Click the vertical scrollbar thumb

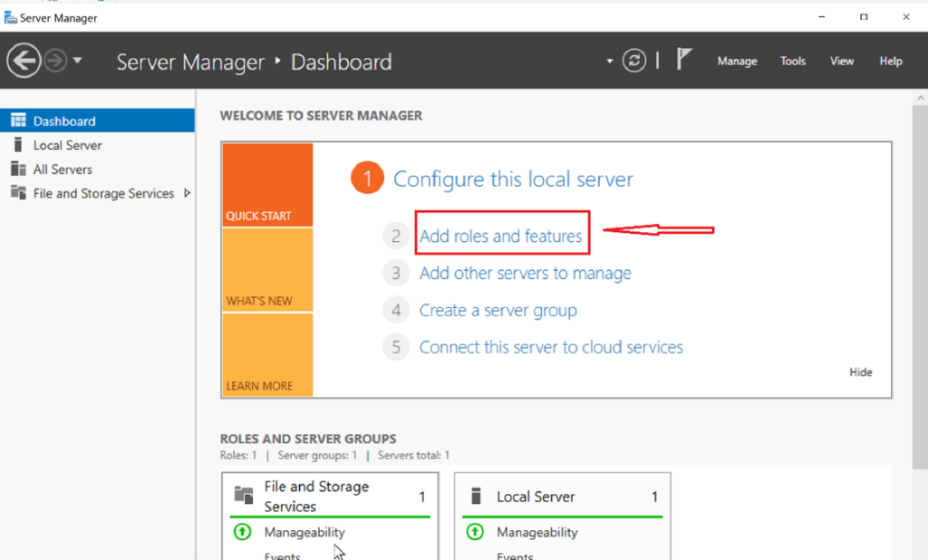(920, 287)
